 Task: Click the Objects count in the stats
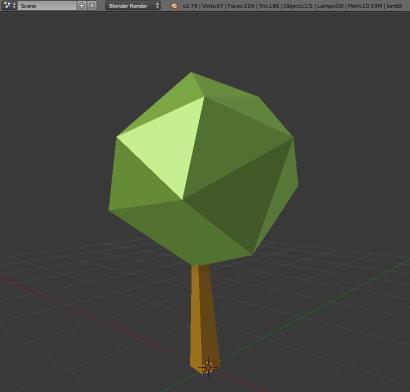point(298,6)
